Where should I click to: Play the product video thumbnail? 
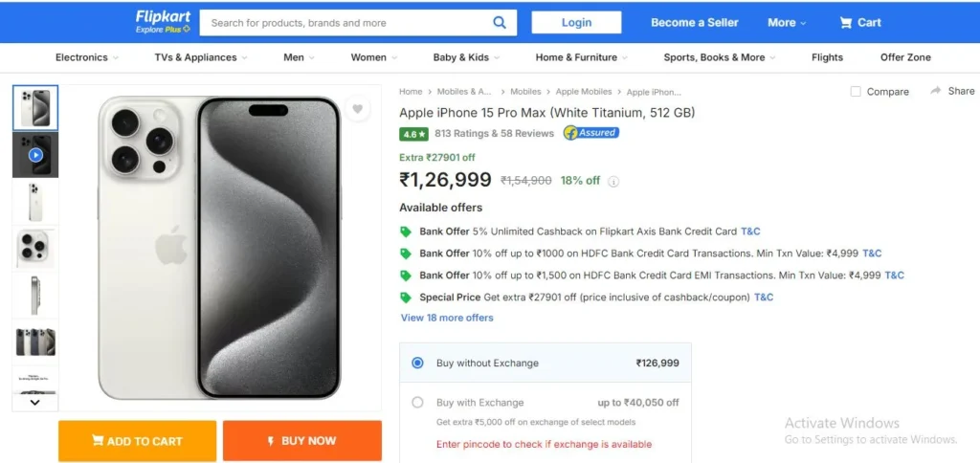[x=35, y=154]
